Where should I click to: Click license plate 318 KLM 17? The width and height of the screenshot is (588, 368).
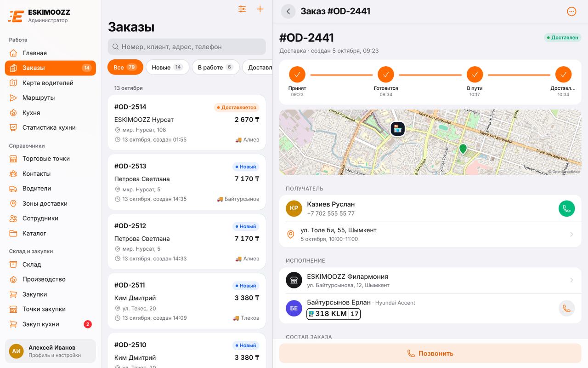[334, 314]
